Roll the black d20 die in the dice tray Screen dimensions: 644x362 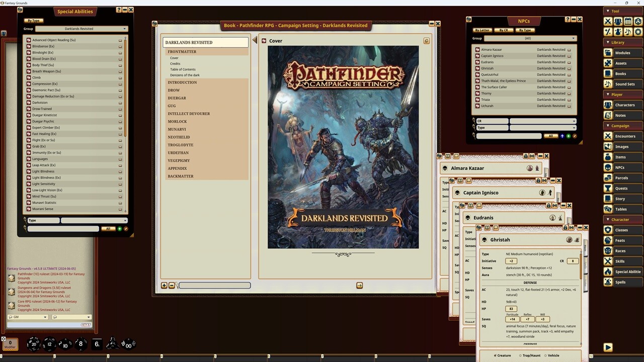pyautogui.click(x=33, y=343)
